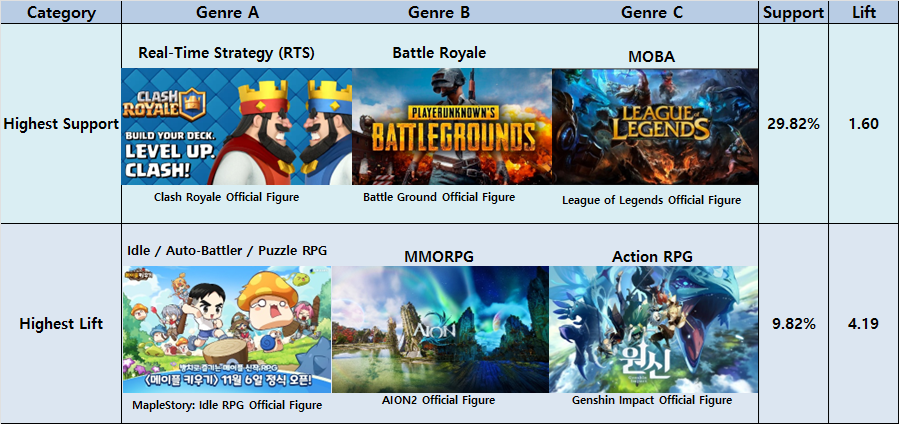Select the 29.82% support value
The width and height of the screenshot is (899, 424).
coord(794,124)
